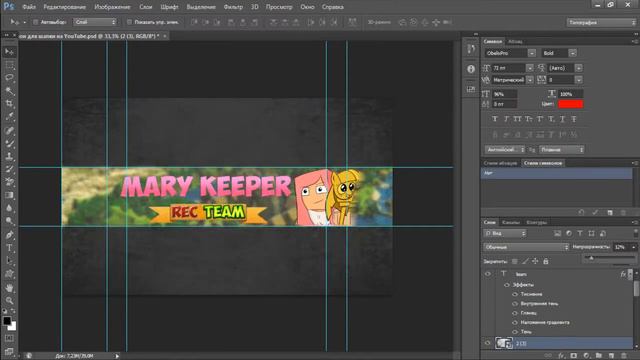Select the Dodge tool
This screenshot has height=360, width=640.
9,221
